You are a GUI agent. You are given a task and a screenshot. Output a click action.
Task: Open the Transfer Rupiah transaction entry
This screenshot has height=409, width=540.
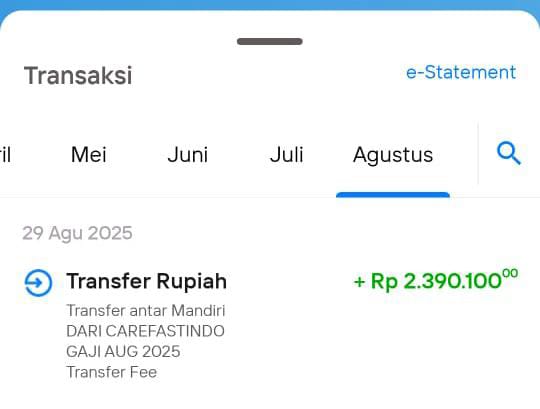point(270,325)
